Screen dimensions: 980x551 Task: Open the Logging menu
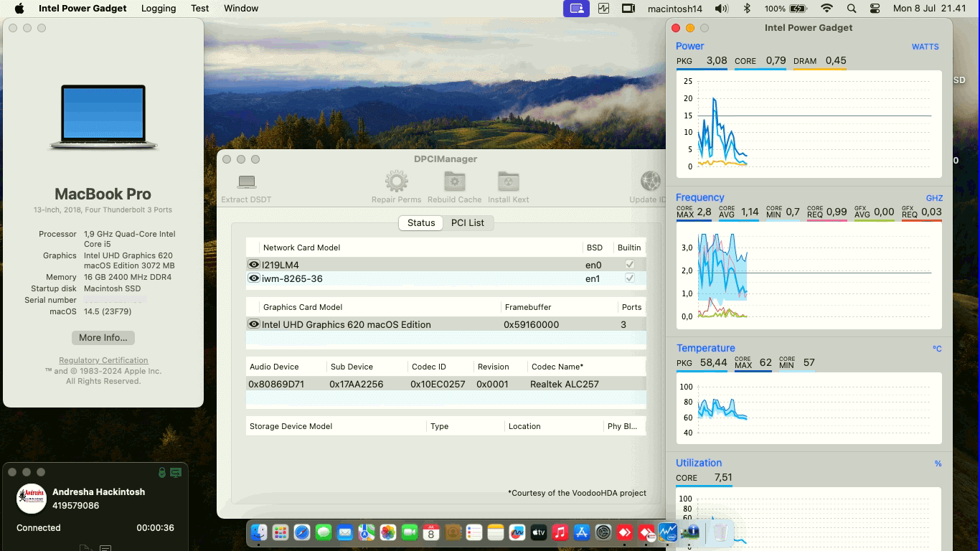coord(158,9)
